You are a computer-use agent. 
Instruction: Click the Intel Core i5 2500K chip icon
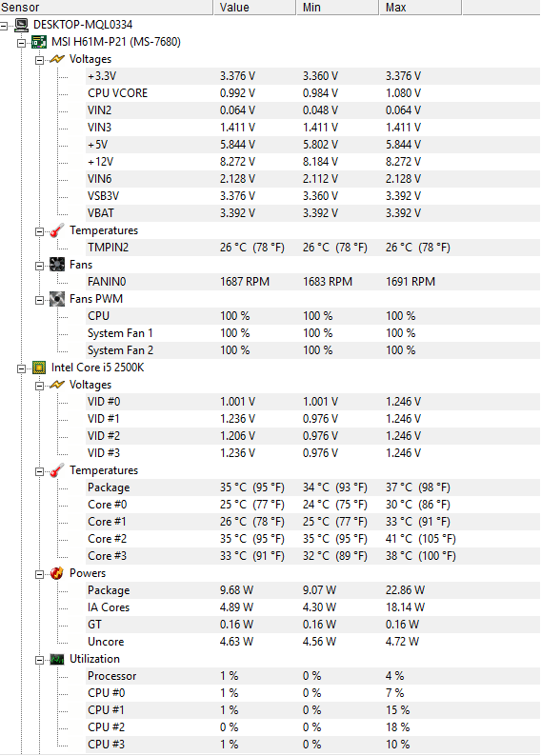[39, 368]
